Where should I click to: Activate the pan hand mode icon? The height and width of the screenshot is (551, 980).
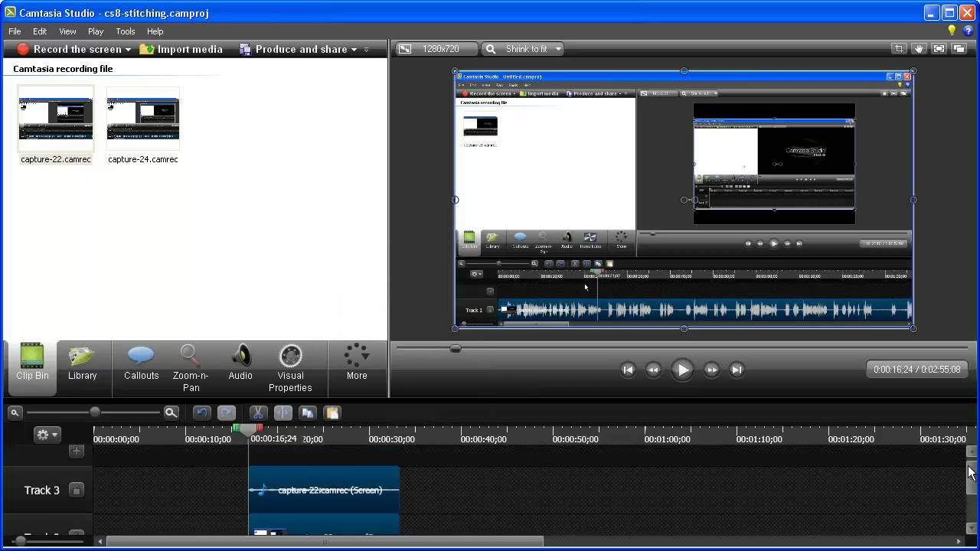point(919,49)
